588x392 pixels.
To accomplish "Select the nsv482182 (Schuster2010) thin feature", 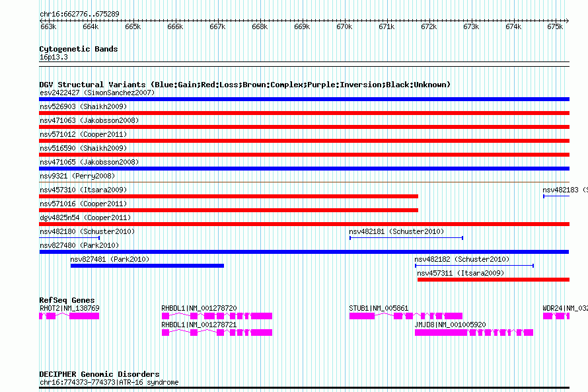I will pyautogui.click(x=474, y=266).
